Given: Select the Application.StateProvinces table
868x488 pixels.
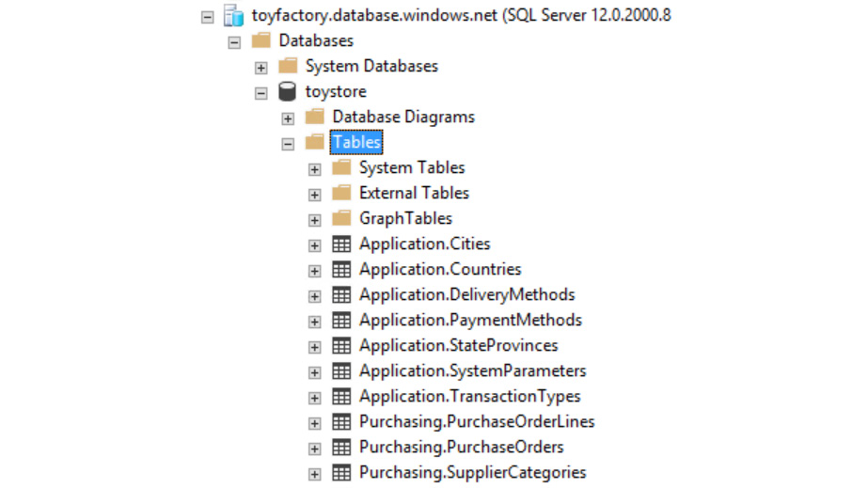Looking at the screenshot, I should click(458, 346).
